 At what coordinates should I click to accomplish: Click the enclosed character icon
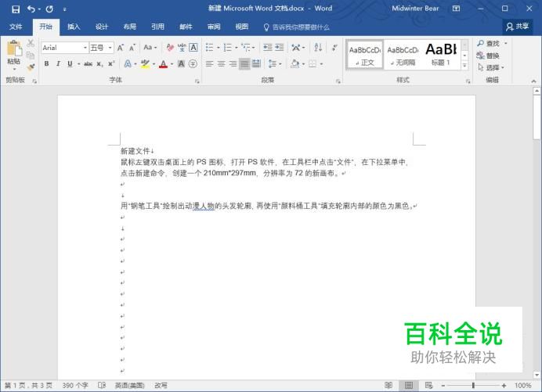[x=193, y=64]
